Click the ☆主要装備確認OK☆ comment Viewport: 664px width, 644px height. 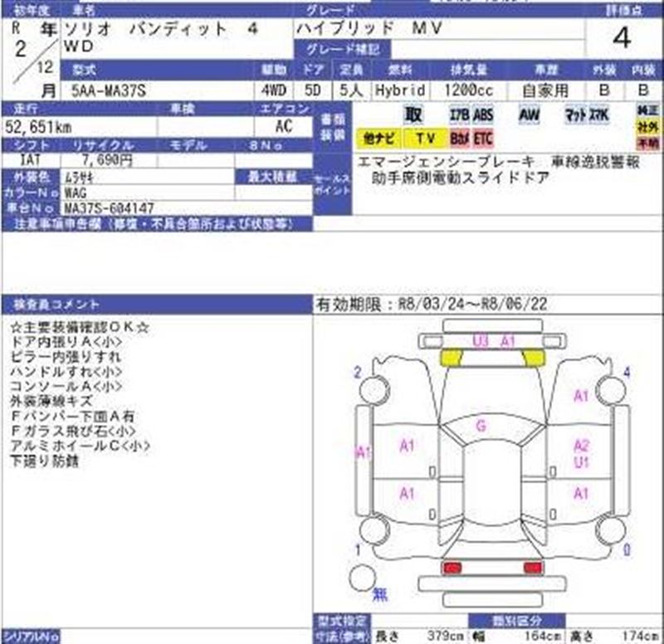[80, 327]
